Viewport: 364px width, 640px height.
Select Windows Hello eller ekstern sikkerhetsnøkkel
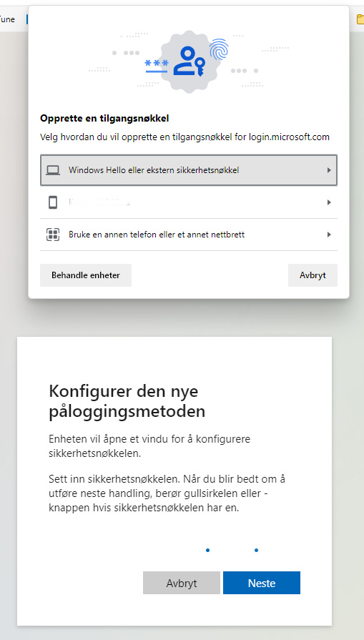(x=189, y=170)
